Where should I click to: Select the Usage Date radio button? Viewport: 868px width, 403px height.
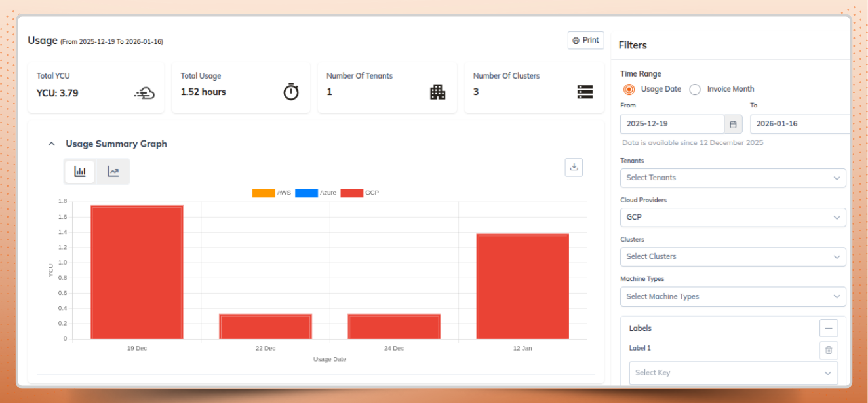click(629, 89)
